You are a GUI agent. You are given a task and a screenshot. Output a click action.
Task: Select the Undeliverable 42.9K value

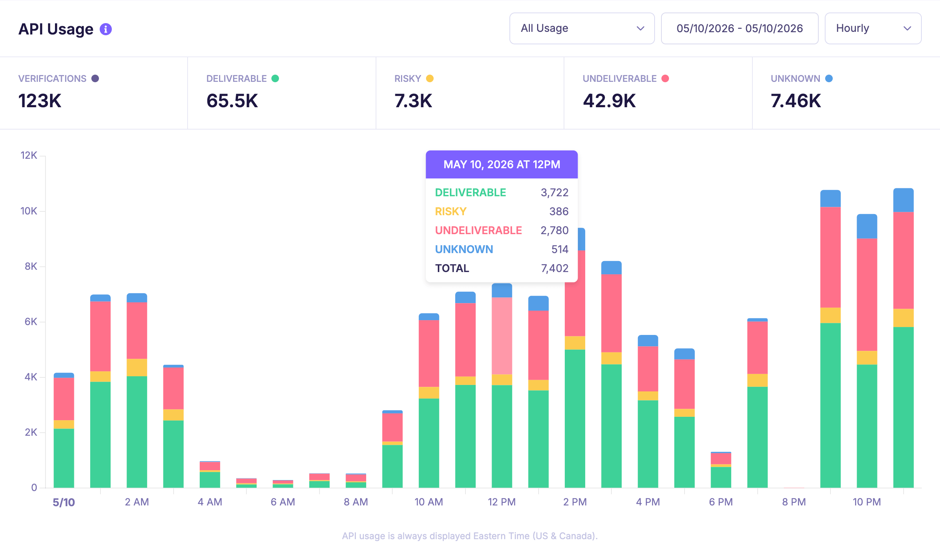[x=609, y=101]
